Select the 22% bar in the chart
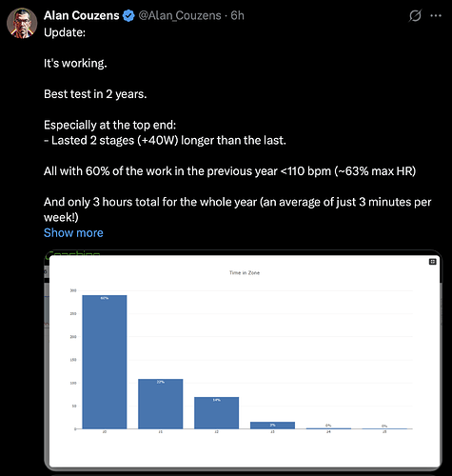The height and width of the screenshot is (476, 452). (161, 404)
